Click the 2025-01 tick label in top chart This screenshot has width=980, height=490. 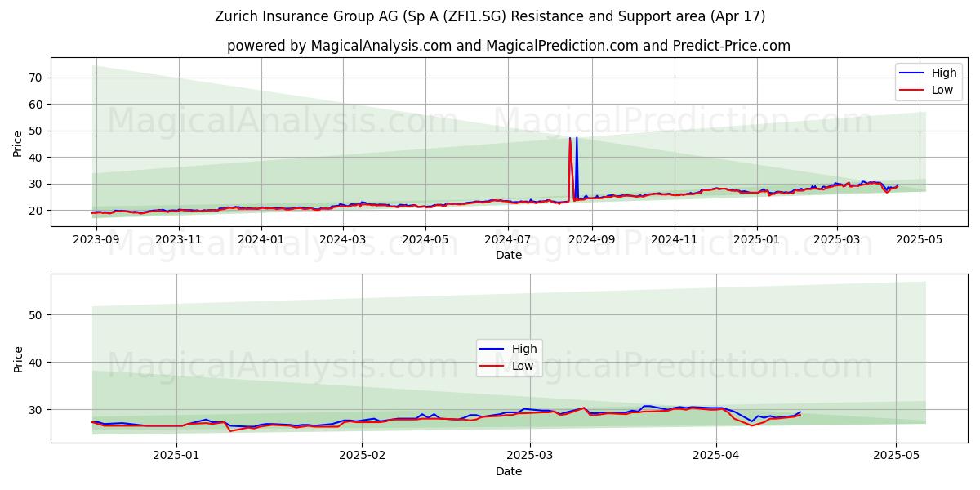756,239
